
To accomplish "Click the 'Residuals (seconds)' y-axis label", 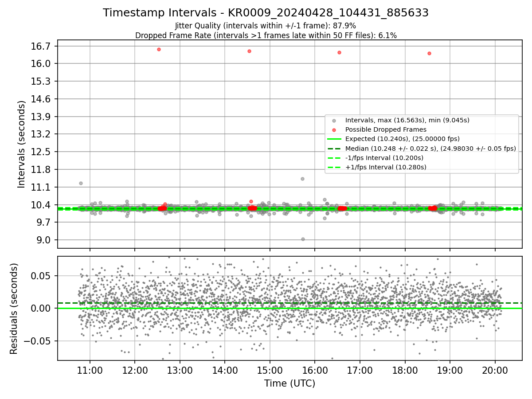I will pyautogui.click(x=14, y=309).
